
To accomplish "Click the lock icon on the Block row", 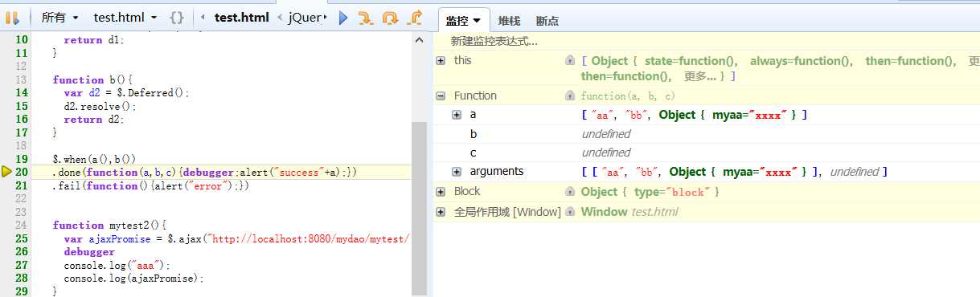I will 570,191.
